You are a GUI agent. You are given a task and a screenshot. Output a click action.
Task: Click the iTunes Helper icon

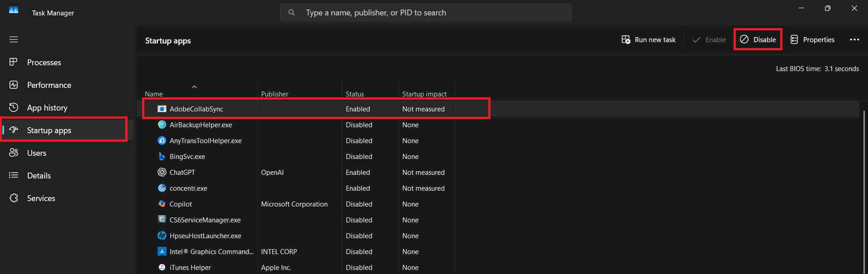click(162, 267)
